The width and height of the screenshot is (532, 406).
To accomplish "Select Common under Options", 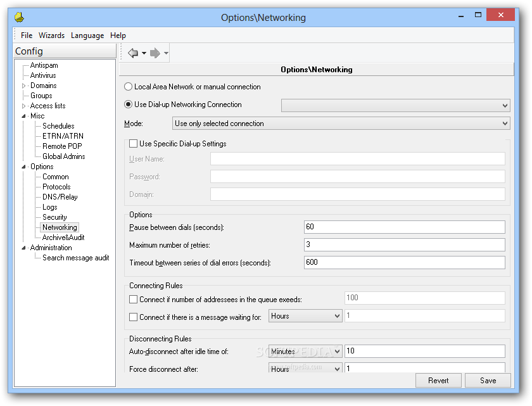I will [x=56, y=177].
